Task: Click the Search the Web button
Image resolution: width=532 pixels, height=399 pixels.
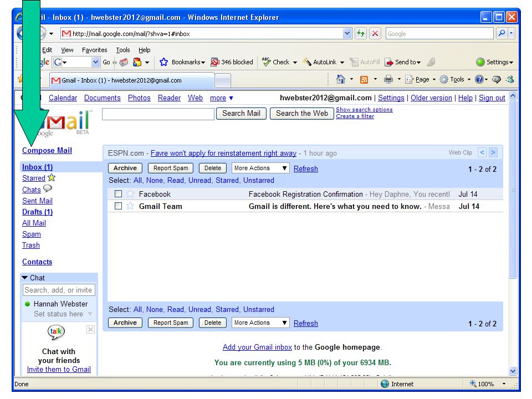Action: coord(301,113)
